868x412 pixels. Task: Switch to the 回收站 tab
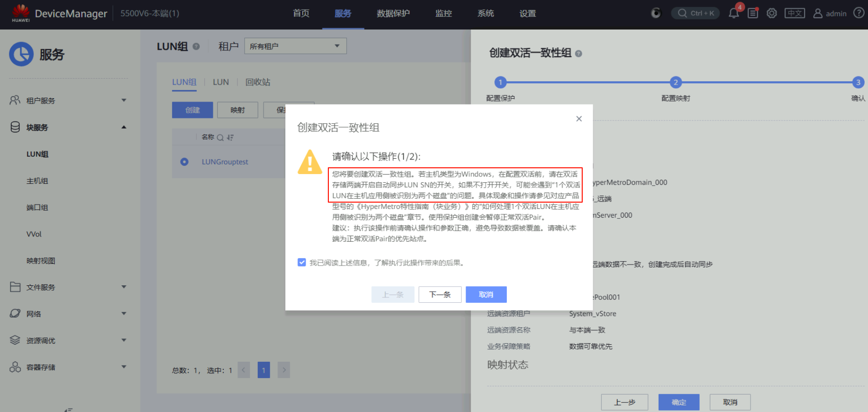pos(258,82)
